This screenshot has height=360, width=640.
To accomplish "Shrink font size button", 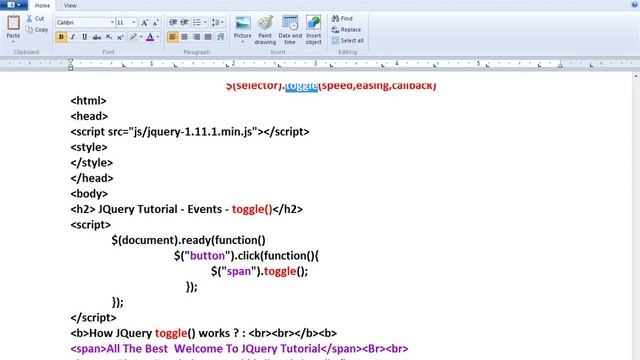I will coord(156,22).
